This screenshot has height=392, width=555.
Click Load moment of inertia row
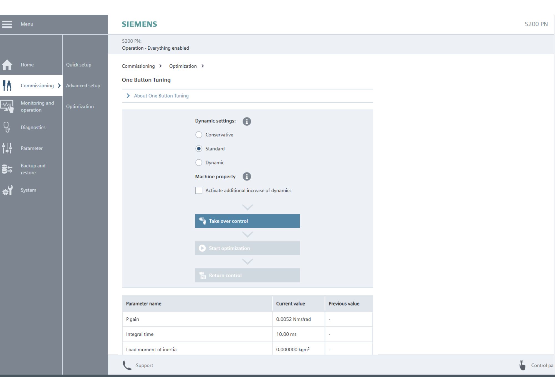pos(247,349)
